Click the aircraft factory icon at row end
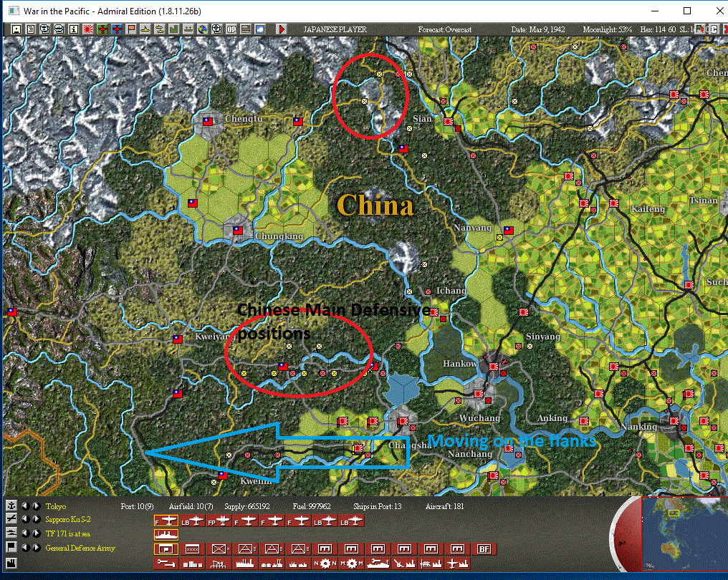The width and height of the screenshot is (728, 580). [x=458, y=564]
